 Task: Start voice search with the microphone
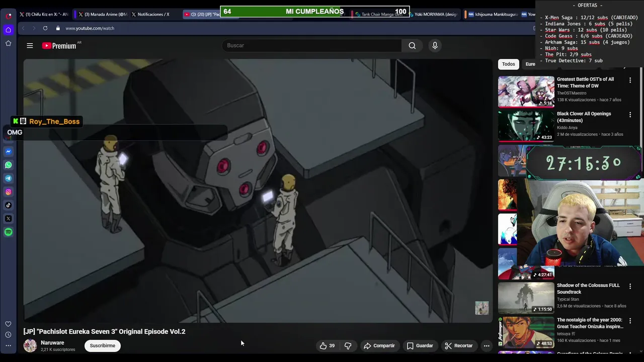435,45
